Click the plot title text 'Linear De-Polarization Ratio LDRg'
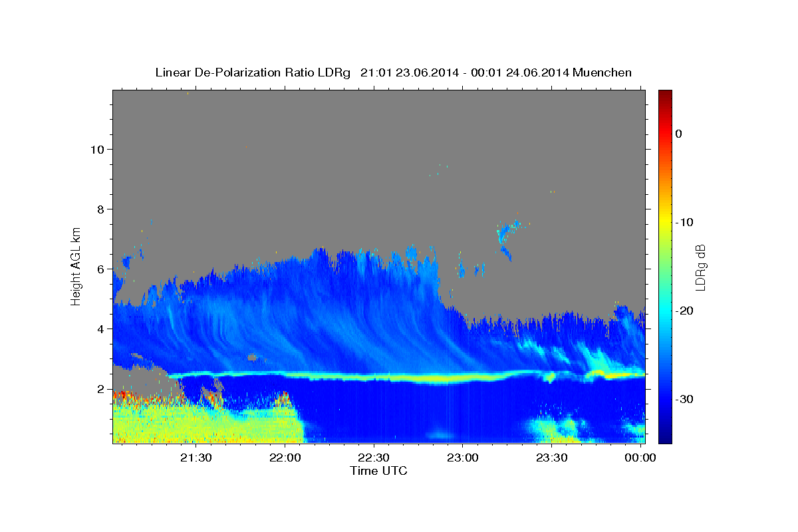The width and height of the screenshot is (798, 532). tap(252, 72)
